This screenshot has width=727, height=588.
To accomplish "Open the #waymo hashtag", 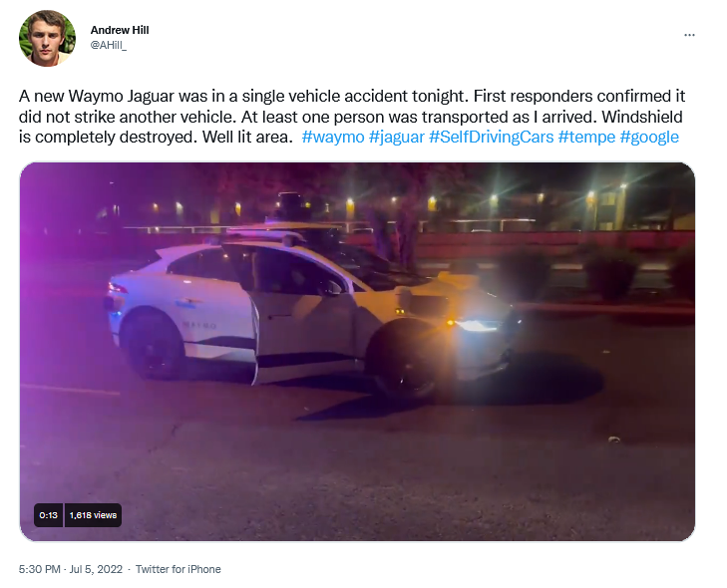I will tap(333, 138).
